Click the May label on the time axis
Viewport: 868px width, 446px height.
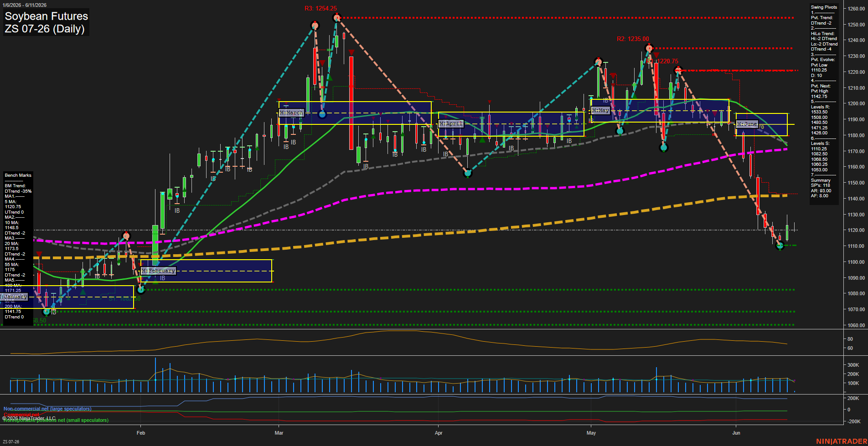591,433
